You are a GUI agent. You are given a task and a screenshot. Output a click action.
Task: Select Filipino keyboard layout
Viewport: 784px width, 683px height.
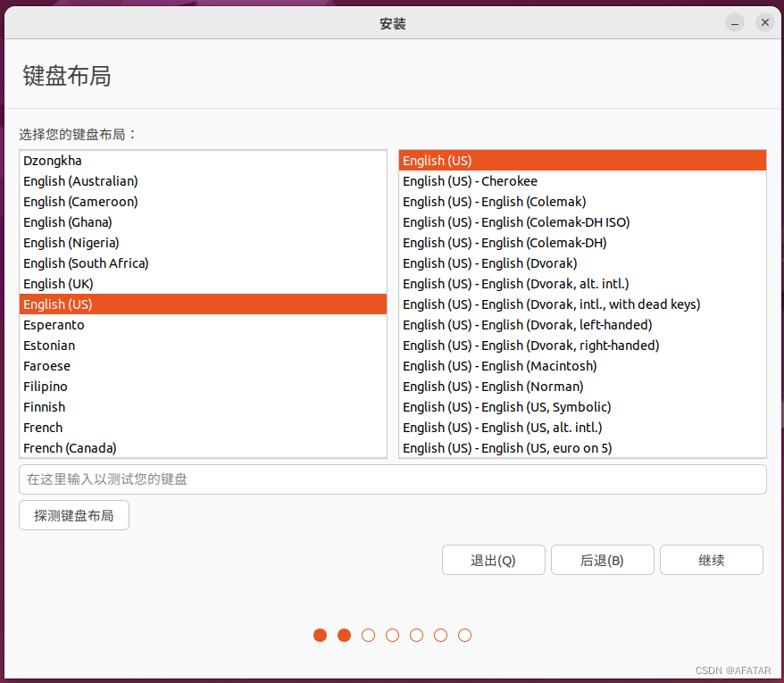[x=203, y=387]
